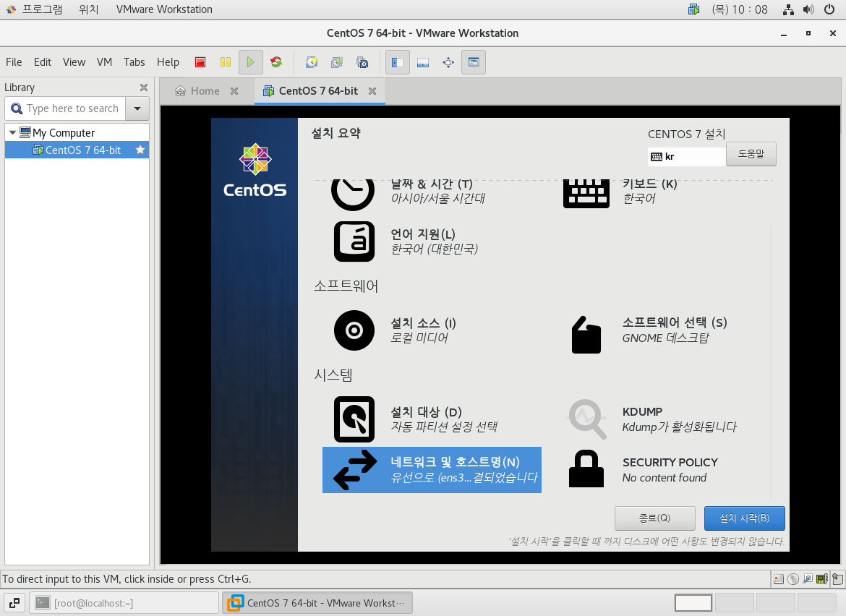Viewport: 846px width, 616px height.
Task: Open 네트워크 및 호스트명(N) settings
Action: click(432, 470)
